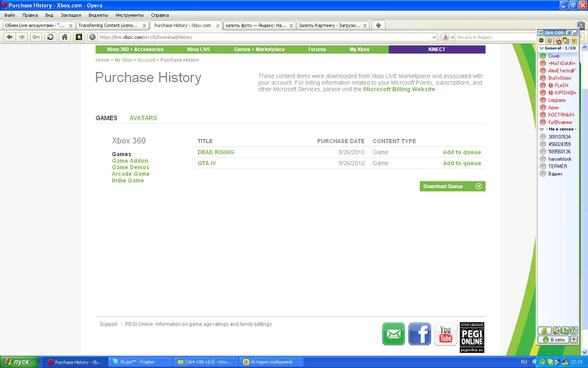Expand hidden tray icons arrow
This screenshot has height=368, width=588.
click(535, 362)
